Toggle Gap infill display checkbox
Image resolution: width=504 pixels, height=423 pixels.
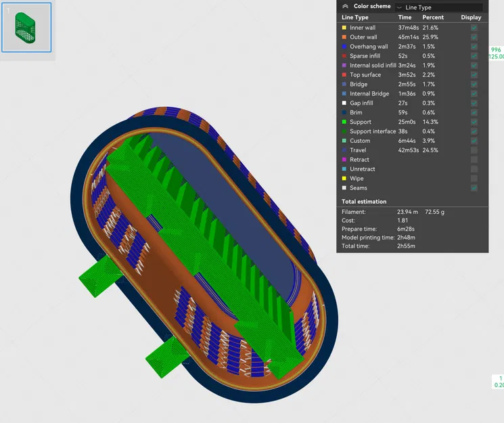pyautogui.click(x=474, y=103)
